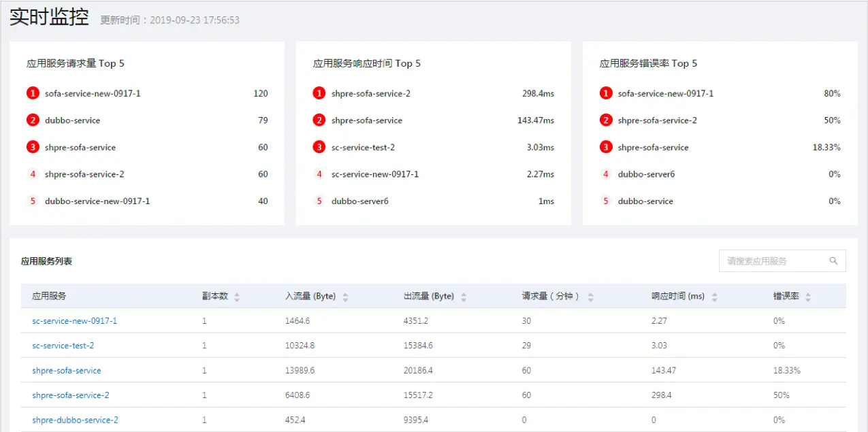The width and height of the screenshot is (868, 432).
Task: Select shpre-sofa-service in request volume Top 5
Action: [80, 147]
